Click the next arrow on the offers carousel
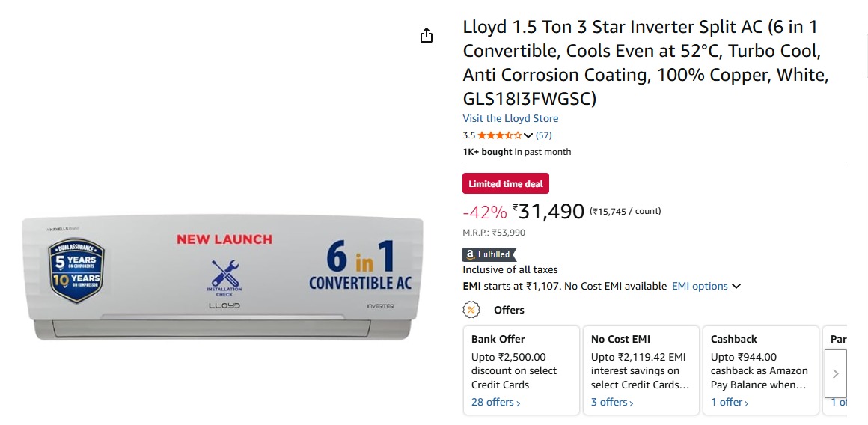 836,373
